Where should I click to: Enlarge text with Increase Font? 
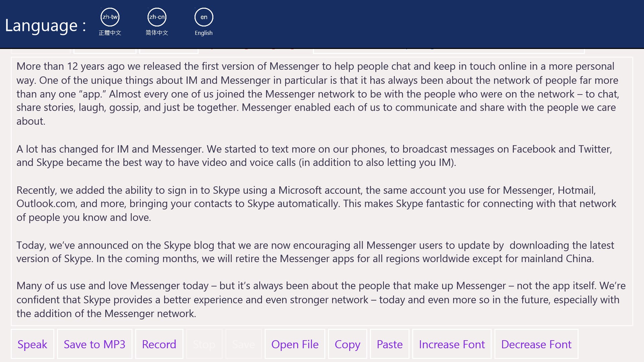click(452, 344)
